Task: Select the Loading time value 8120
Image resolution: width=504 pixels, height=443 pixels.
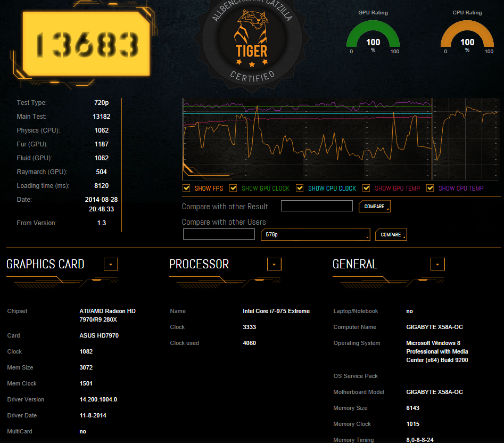Action: coord(101,185)
